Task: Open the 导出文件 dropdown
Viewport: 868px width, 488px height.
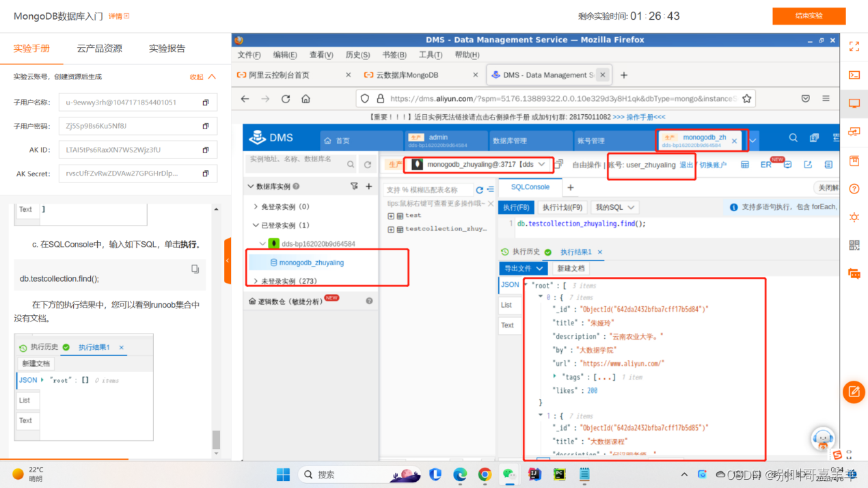Action: click(x=524, y=269)
